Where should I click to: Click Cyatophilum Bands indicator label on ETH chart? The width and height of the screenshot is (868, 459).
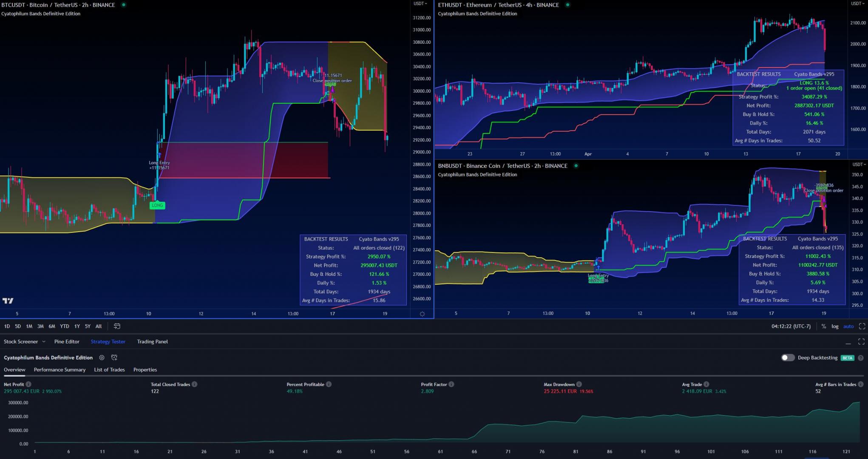click(477, 14)
